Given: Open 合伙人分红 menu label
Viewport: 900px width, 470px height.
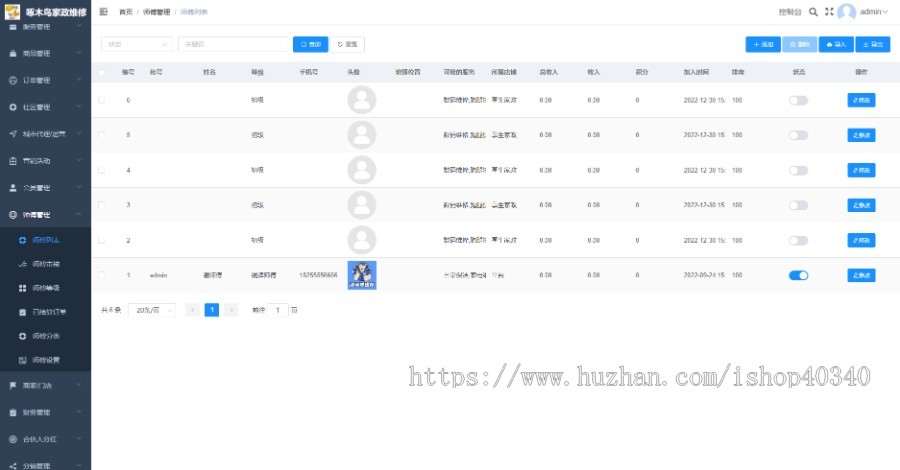Looking at the screenshot, I should [x=40, y=440].
